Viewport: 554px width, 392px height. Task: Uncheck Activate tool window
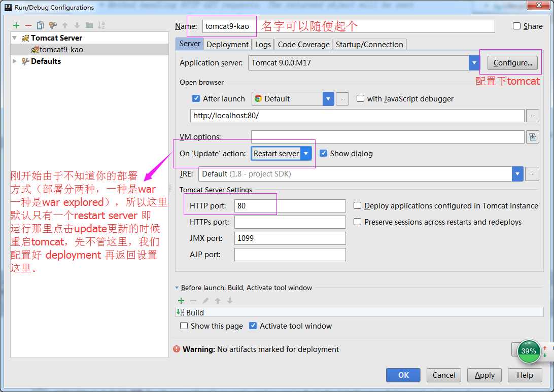point(253,326)
